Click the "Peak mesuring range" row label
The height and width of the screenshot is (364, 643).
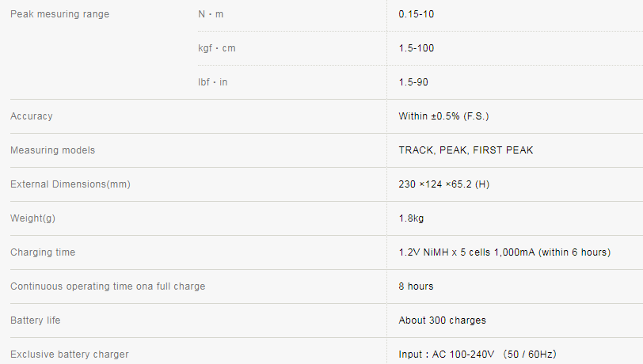(59, 14)
